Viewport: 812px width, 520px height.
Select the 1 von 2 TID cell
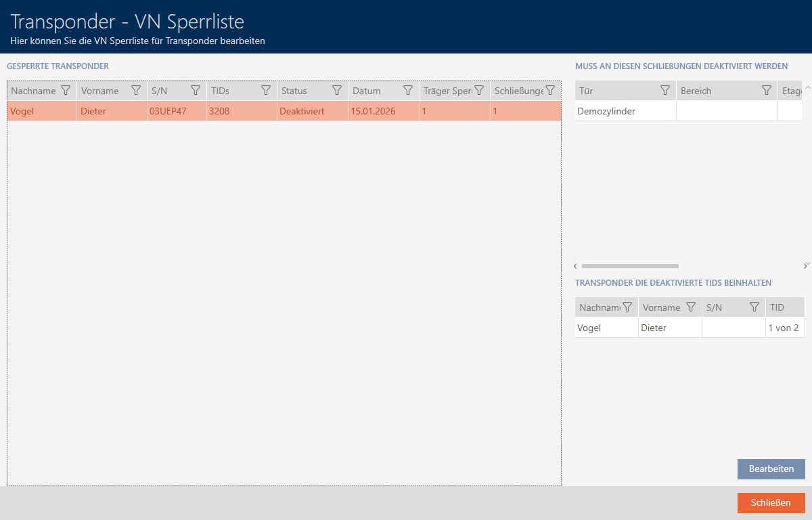(783, 328)
